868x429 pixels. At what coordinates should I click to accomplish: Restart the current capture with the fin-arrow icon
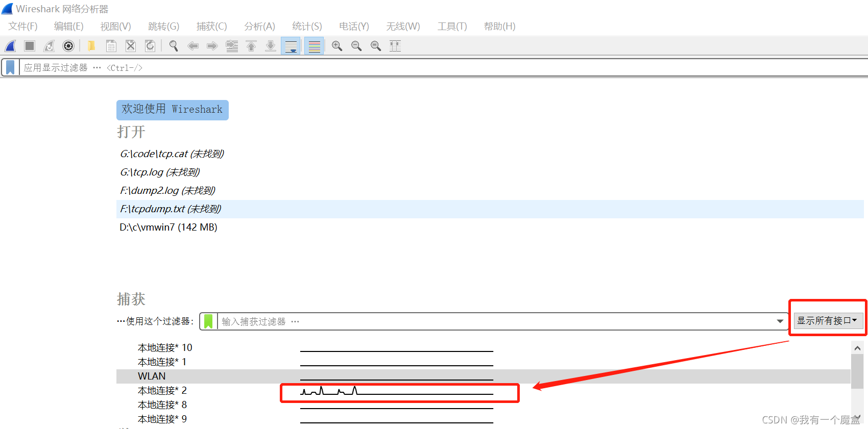click(x=49, y=46)
